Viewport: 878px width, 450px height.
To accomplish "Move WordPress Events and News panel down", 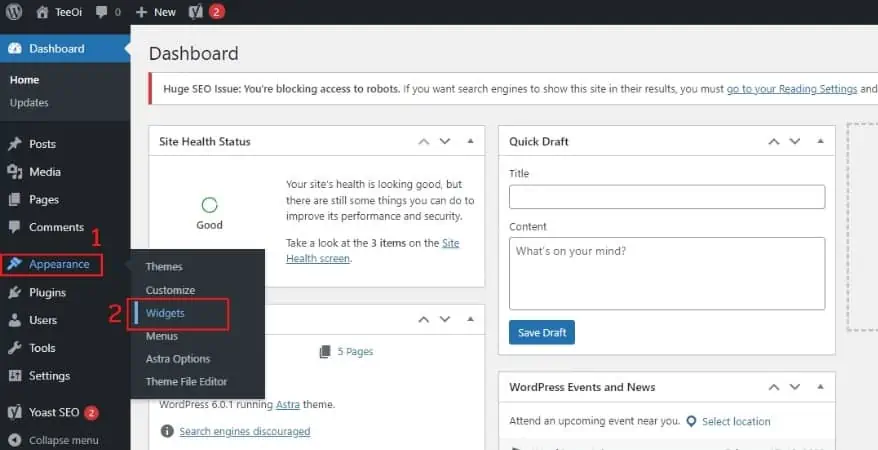I will click(795, 387).
